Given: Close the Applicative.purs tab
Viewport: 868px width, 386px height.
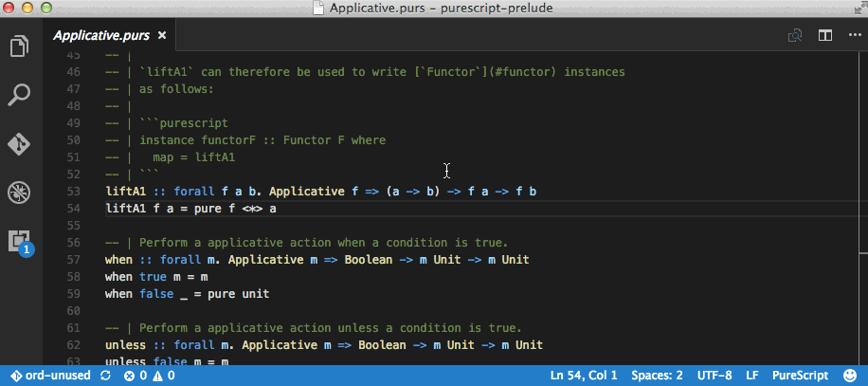Looking at the screenshot, I should click(x=161, y=36).
